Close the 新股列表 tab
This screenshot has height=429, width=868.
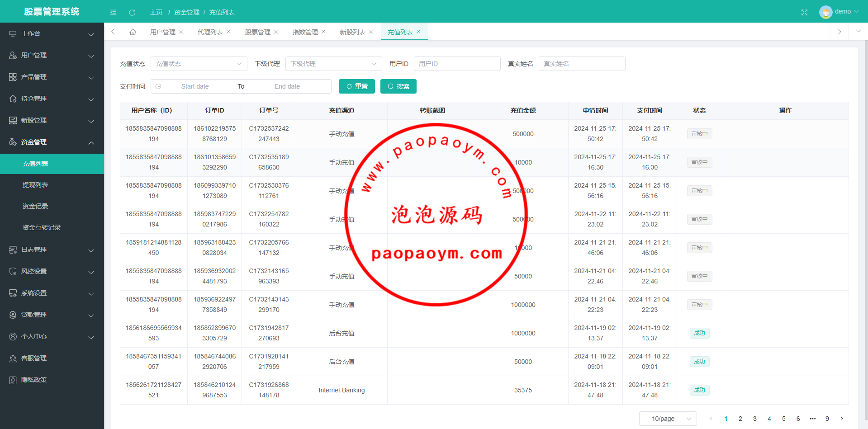point(371,32)
